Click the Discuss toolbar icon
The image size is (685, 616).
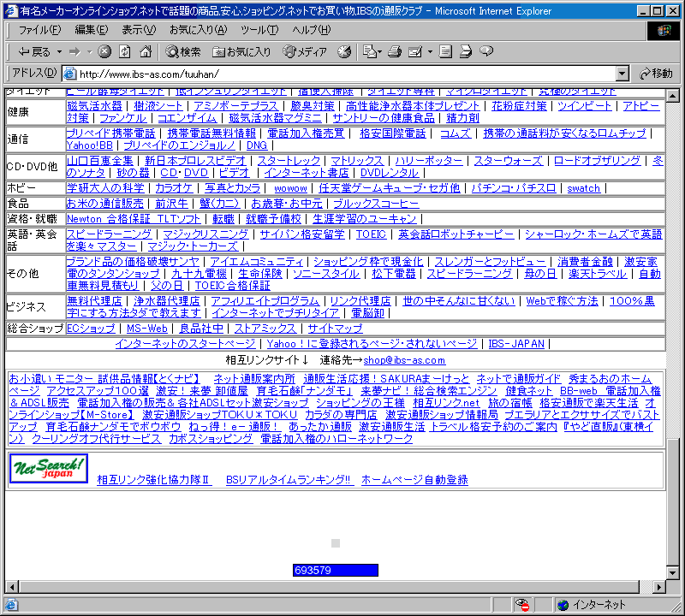point(445,52)
